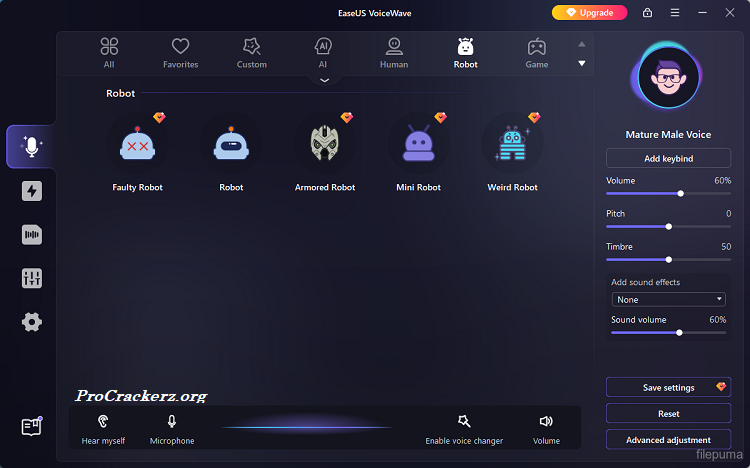Viewport: 750px width, 468px height.
Task: Click the Pitch slider handle
Action: [669, 227]
